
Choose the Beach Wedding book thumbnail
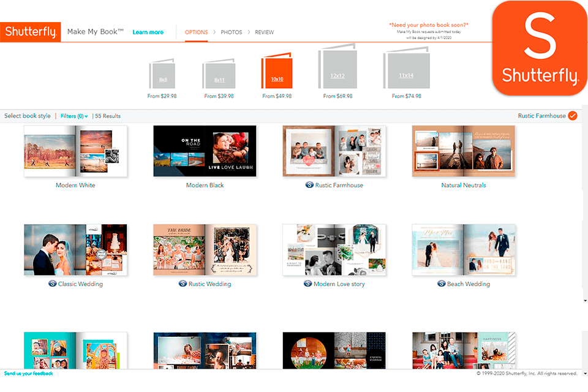click(x=464, y=250)
